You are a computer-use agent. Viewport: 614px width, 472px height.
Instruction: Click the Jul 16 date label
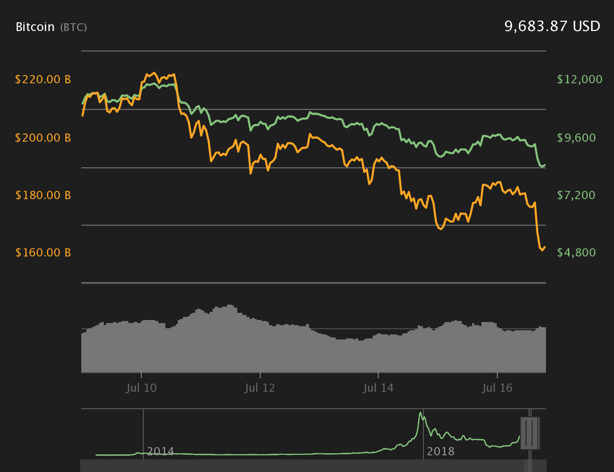497,388
